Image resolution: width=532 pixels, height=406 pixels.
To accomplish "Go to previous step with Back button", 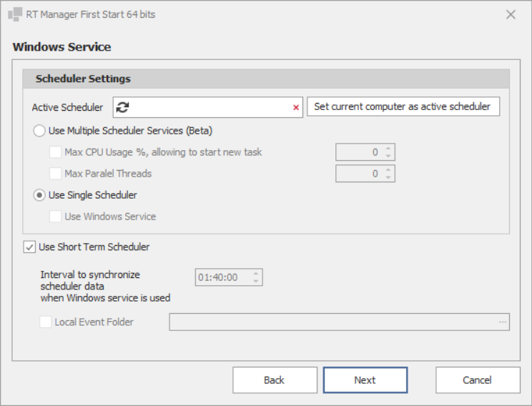I will coord(275,380).
